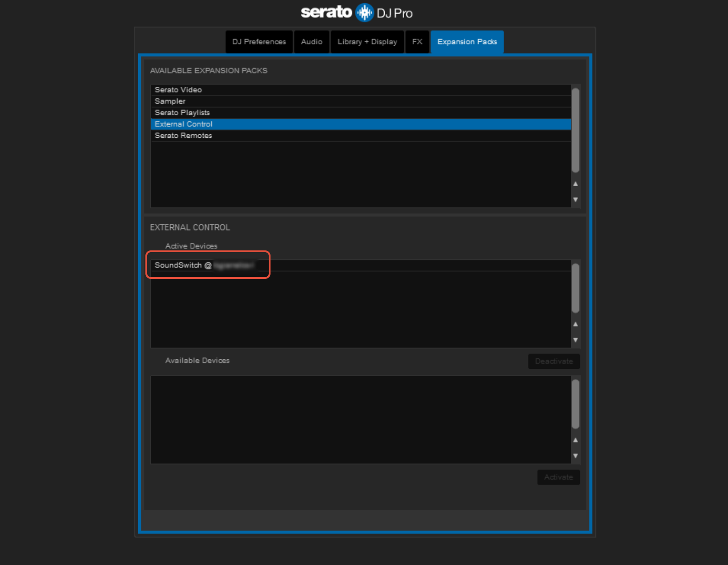The width and height of the screenshot is (728, 565).
Task: Select the FX tab
Action: click(417, 42)
